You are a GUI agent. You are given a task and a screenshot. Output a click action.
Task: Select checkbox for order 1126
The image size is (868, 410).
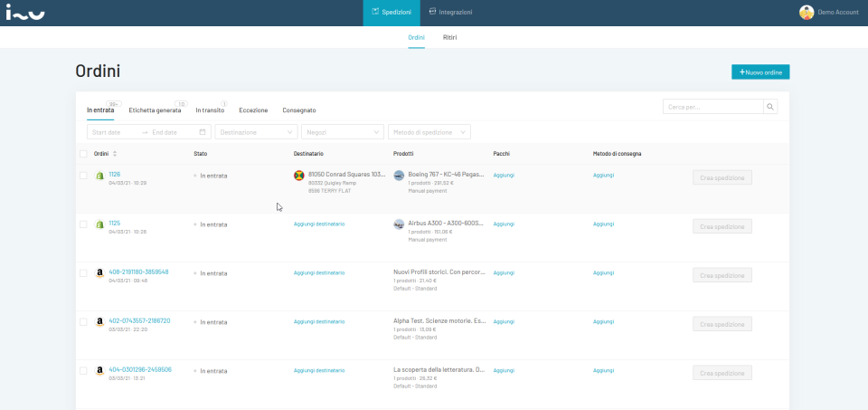coord(83,176)
